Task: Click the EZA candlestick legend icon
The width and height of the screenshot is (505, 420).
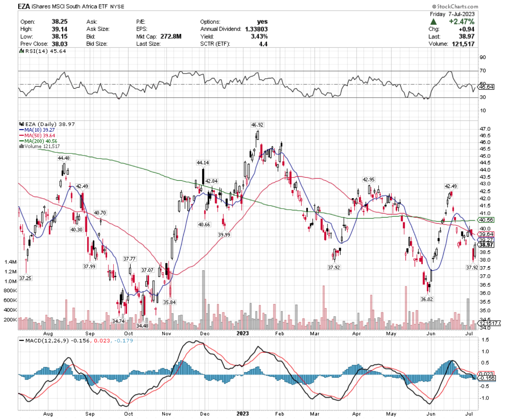Action: (21, 124)
